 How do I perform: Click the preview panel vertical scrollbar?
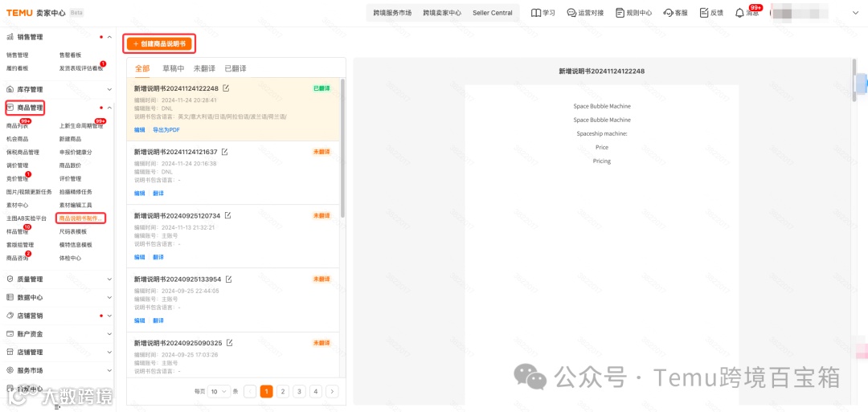point(854,80)
